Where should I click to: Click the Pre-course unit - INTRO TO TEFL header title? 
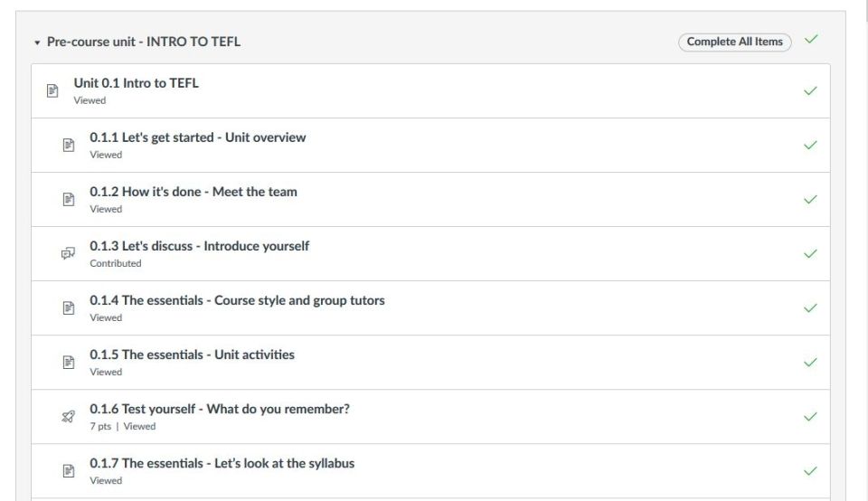(x=144, y=43)
